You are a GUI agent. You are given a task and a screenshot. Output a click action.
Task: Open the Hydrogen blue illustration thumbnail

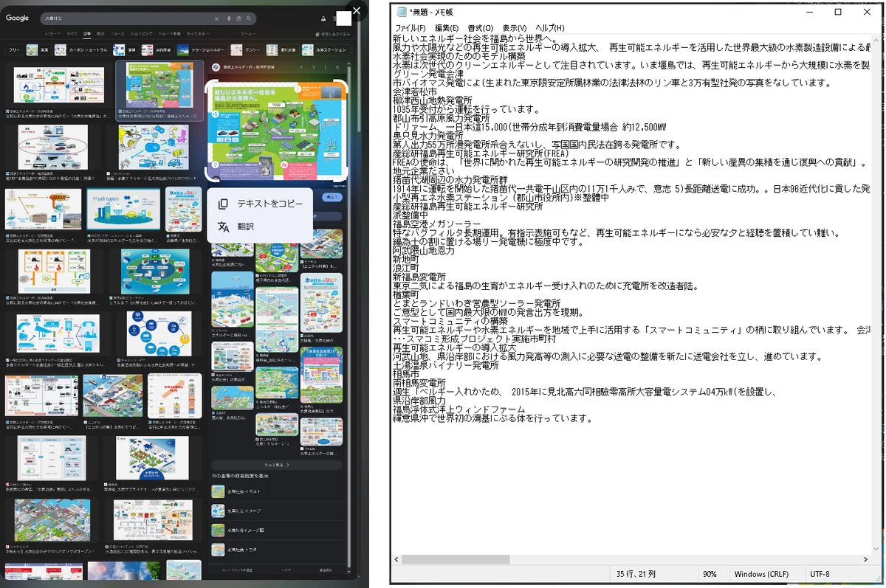pyautogui.click(x=123, y=209)
